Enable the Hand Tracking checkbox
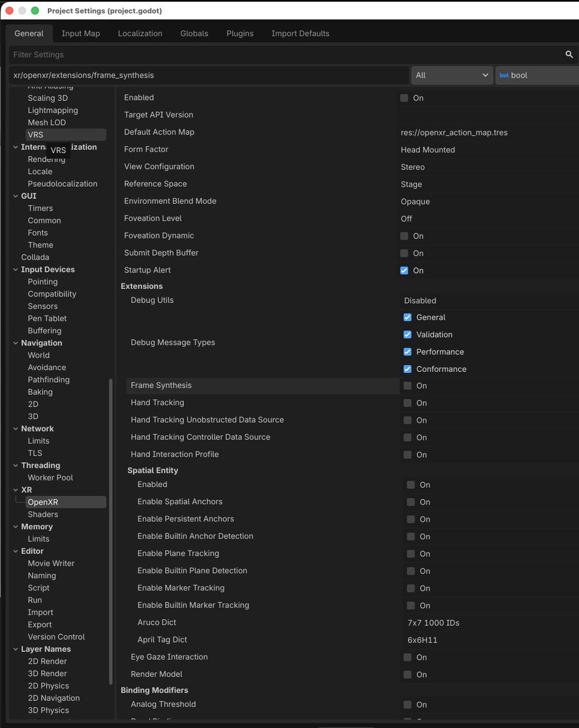This screenshot has height=728, width=579. coord(407,403)
